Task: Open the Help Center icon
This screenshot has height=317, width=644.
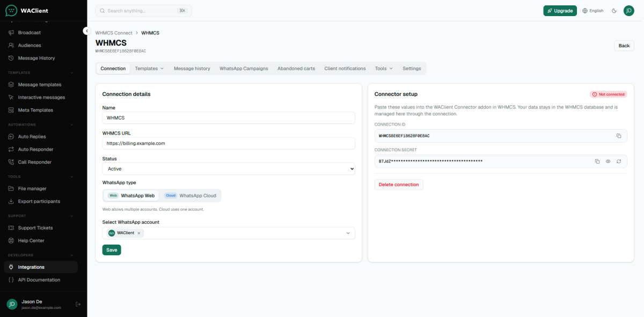Action: pyautogui.click(x=11, y=241)
